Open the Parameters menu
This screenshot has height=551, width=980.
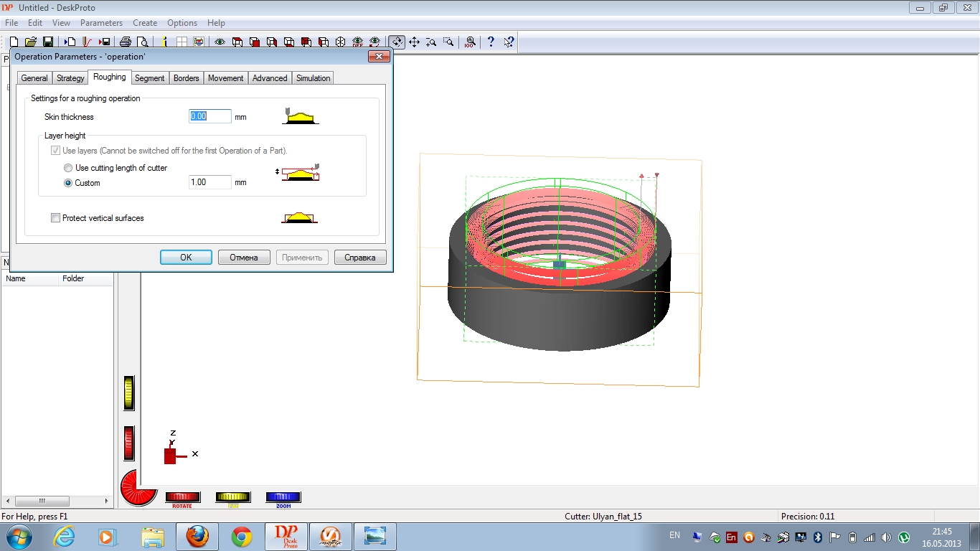point(101,23)
